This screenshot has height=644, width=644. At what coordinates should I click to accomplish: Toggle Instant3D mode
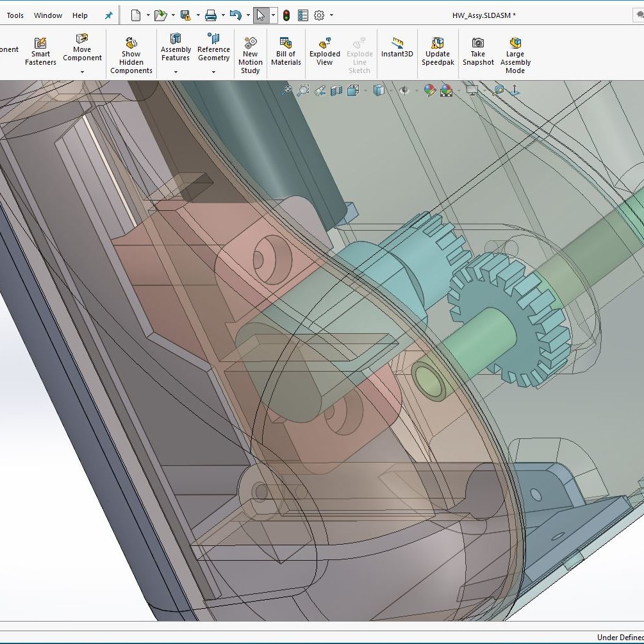397,47
